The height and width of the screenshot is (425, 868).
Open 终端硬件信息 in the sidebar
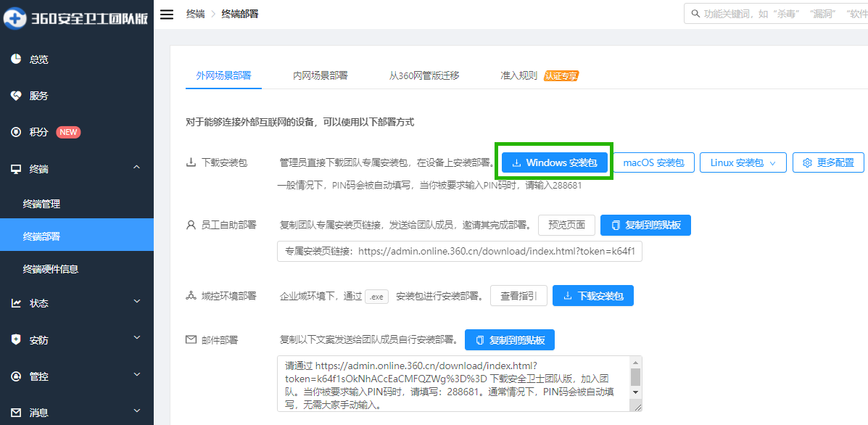[x=50, y=270]
